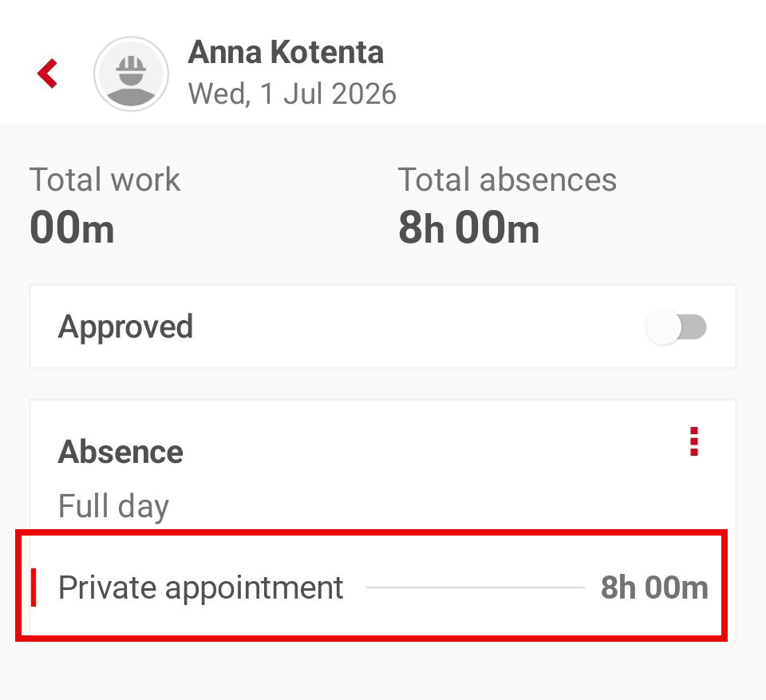Screen dimensions: 766x700
Task: Click the empty area below the Absence card
Action: click(x=383, y=670)
